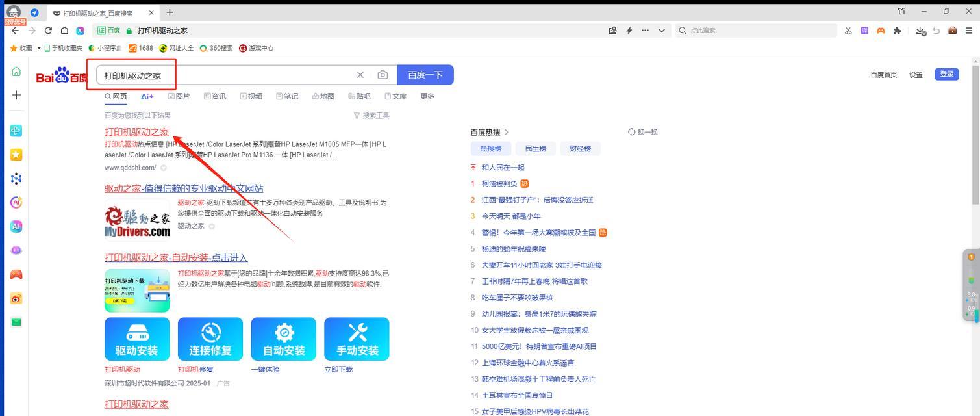Open the 游戏中心 bookmark
Image resolution: width=980 pixels, height=416 pixels.
[x=257, y=48]
